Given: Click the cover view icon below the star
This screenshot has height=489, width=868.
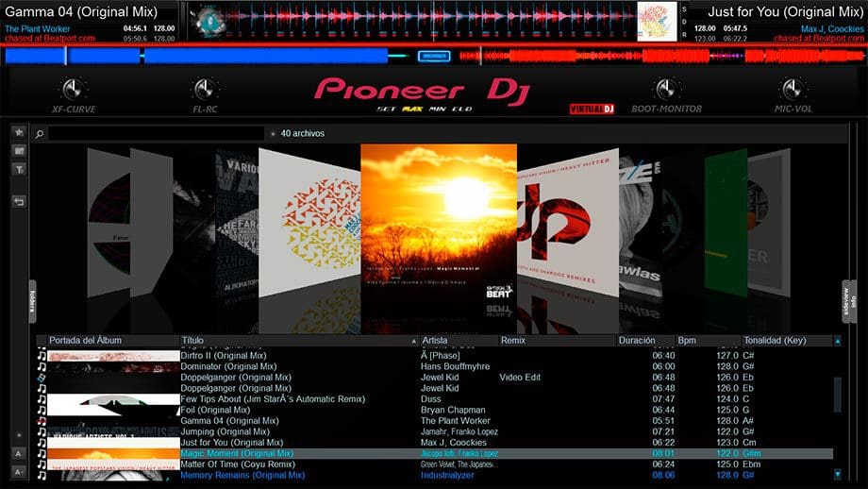Looking at the screenshot, I should pos(19,151).
